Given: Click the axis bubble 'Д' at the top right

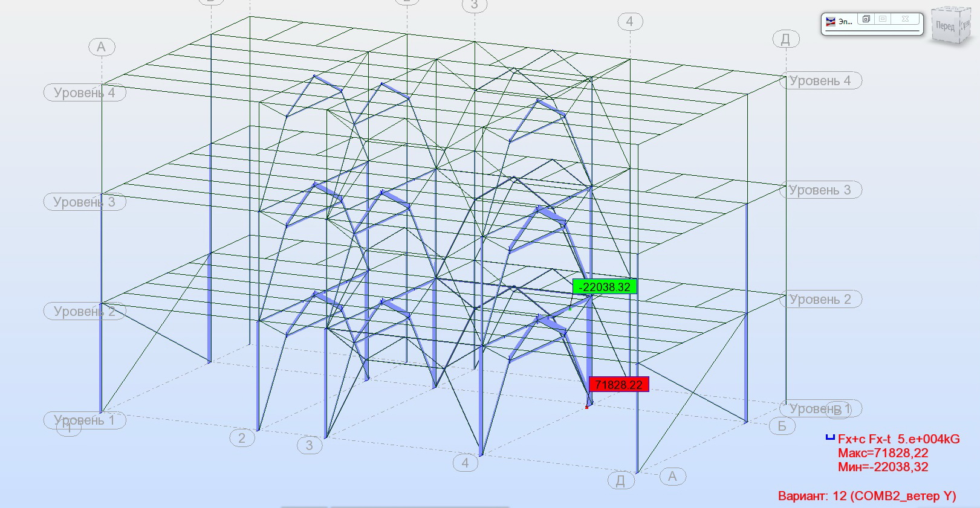Looking at the screenshot, I should [x=786, y=39].
